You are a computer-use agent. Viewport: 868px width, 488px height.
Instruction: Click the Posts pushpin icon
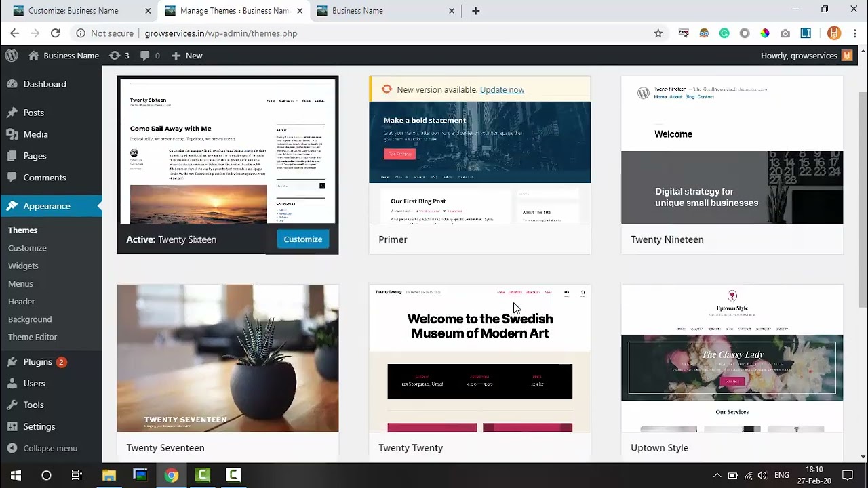(x=12, y=113)
